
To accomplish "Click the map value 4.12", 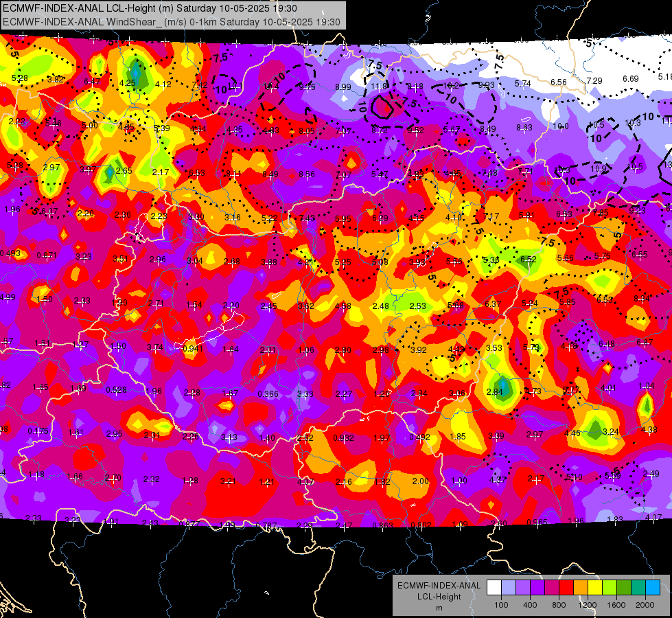I will pyautogui.click(x=163, y=84).
